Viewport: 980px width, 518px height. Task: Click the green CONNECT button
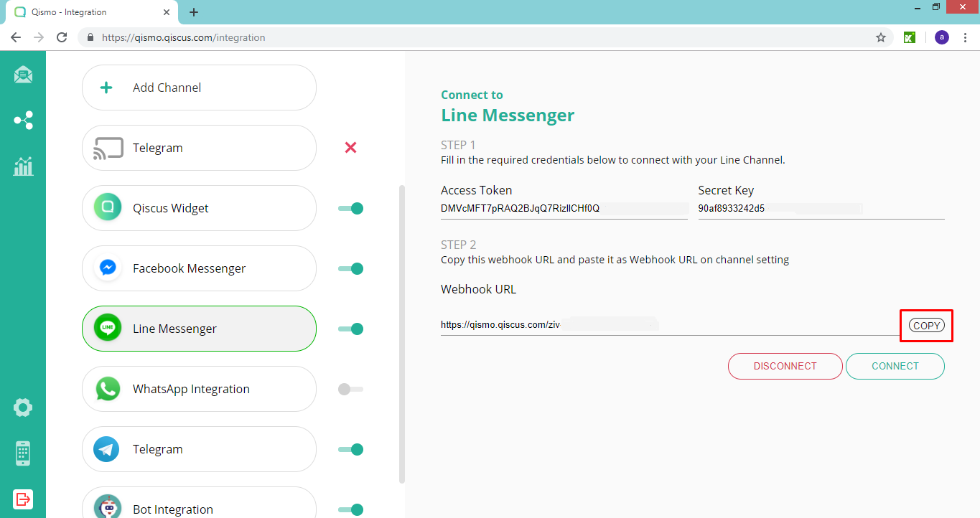pyautogui.click(x=895, y=366)
